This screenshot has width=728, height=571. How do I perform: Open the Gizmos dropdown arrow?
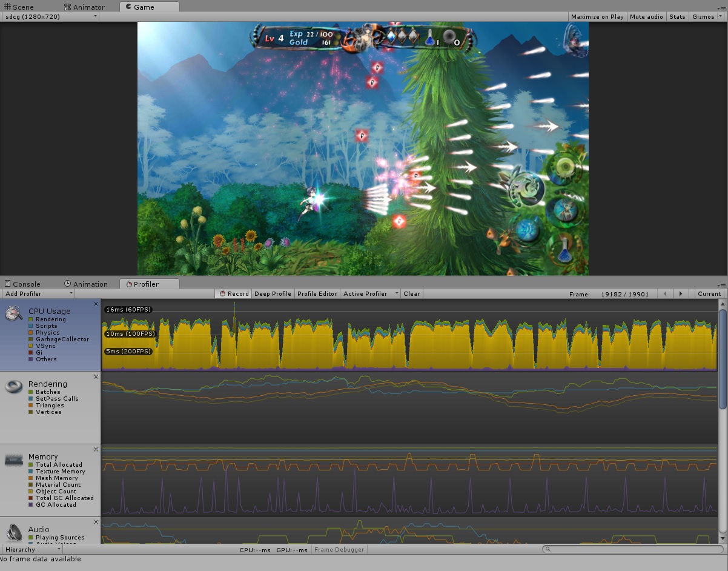pyautogui.click(x=720, y=17)
